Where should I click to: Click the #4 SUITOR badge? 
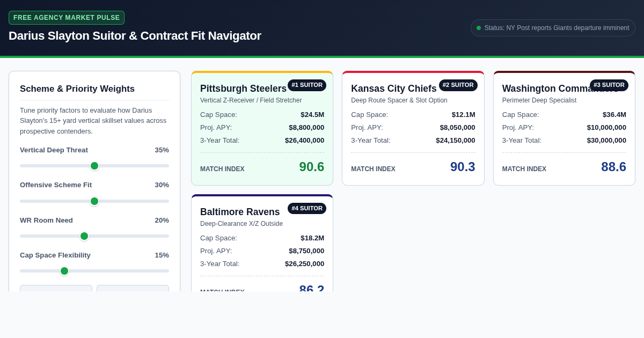click(307, 209)
